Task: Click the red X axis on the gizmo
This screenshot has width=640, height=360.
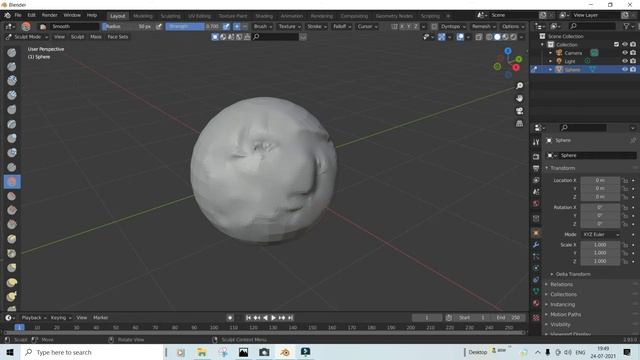Action: tap(516, 68)
